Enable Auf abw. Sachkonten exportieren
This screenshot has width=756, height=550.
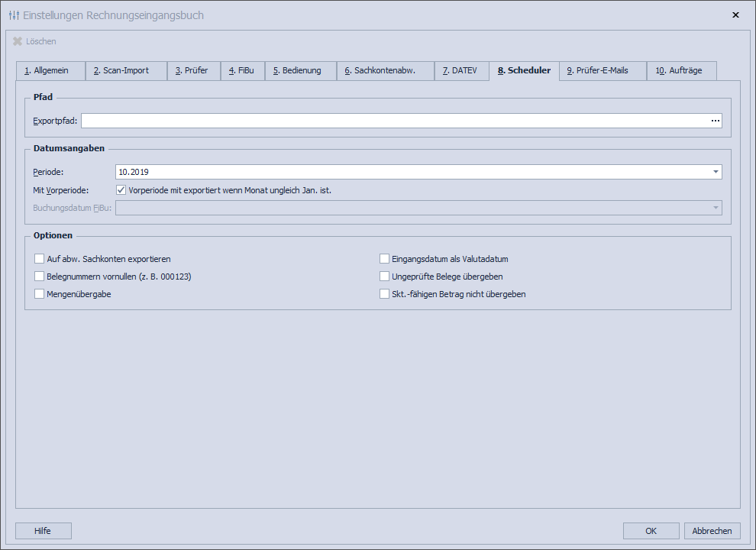click(x=40, y=259)
